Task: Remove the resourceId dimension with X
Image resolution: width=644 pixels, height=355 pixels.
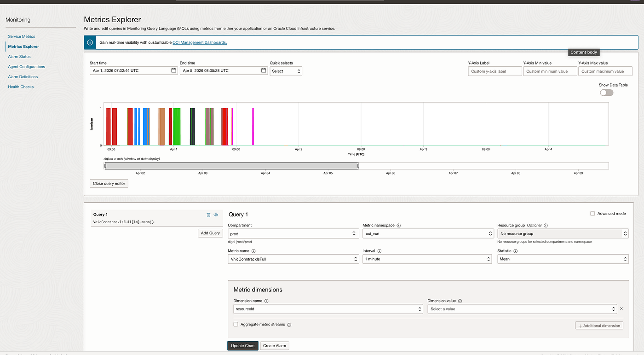Action: [621, 309]
